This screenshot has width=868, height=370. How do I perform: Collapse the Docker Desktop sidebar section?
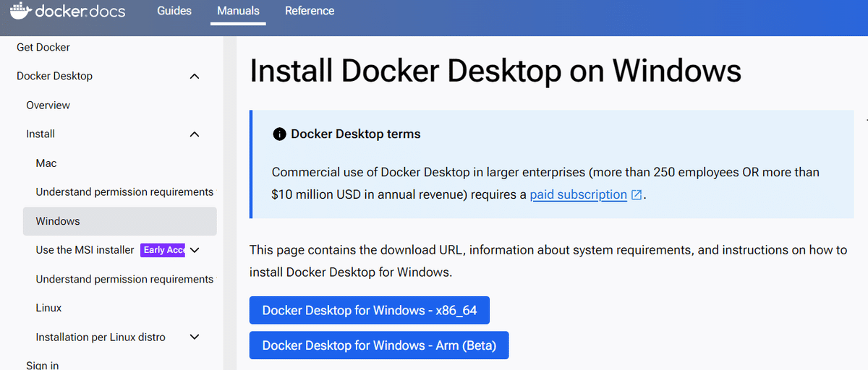pos(194,76)
